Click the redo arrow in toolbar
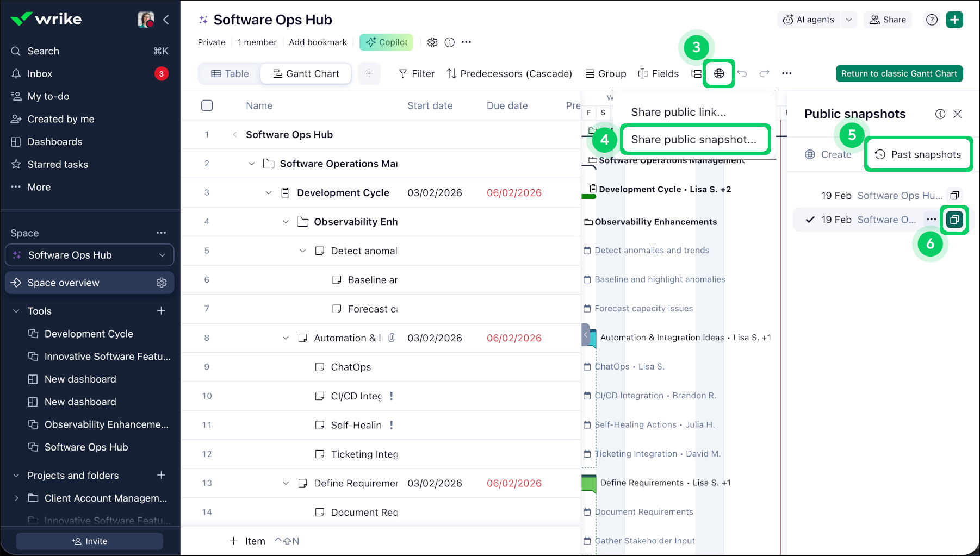 coord(764,73)
